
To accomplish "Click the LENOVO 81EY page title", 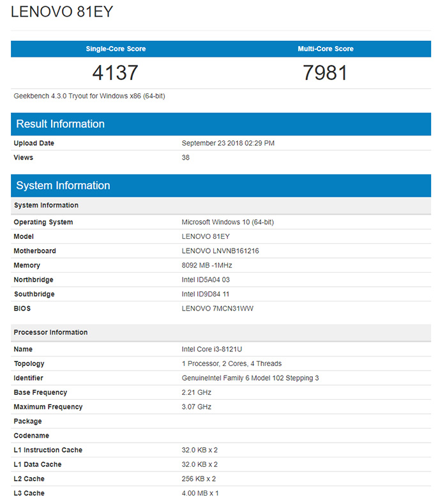I will 62,12.
